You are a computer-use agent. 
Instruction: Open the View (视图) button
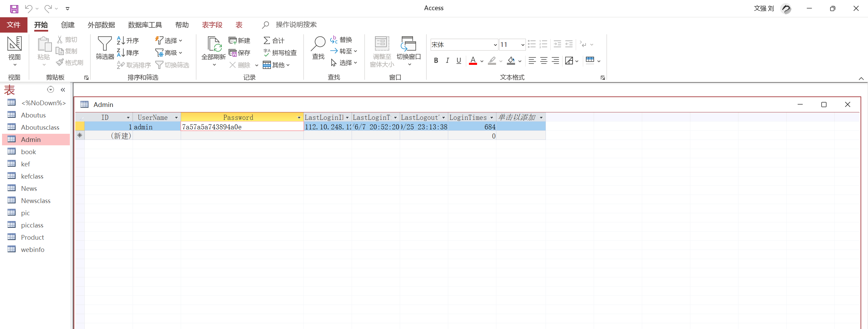15,51
